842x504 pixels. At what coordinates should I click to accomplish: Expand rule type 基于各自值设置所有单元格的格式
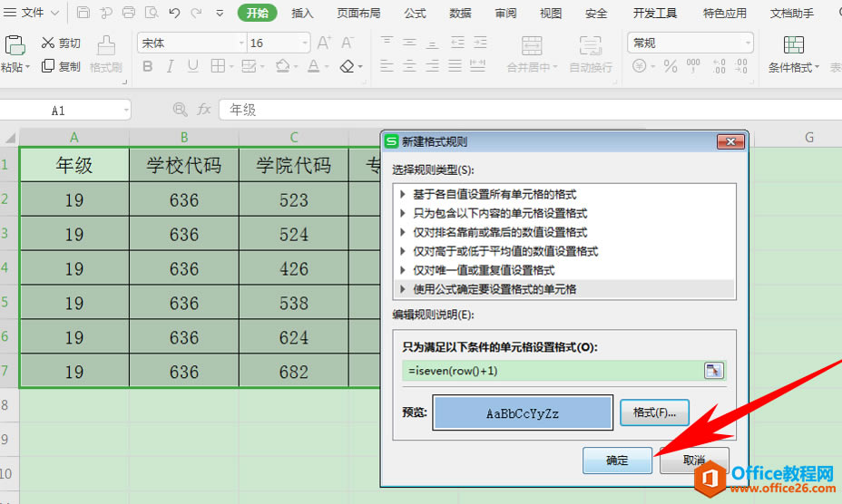click(403, 194)
